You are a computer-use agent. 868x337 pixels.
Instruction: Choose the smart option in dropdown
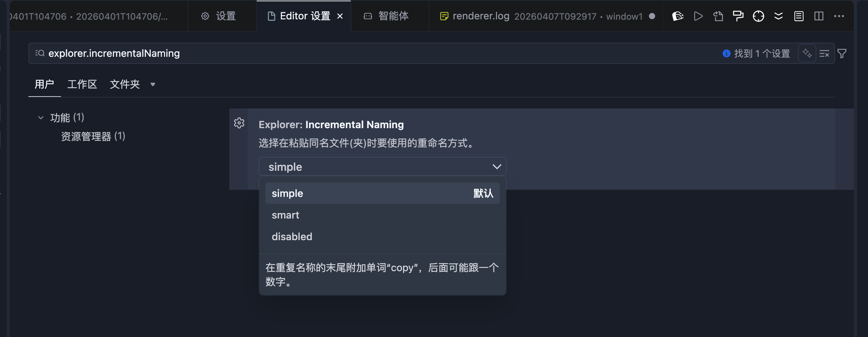(285, 215)
